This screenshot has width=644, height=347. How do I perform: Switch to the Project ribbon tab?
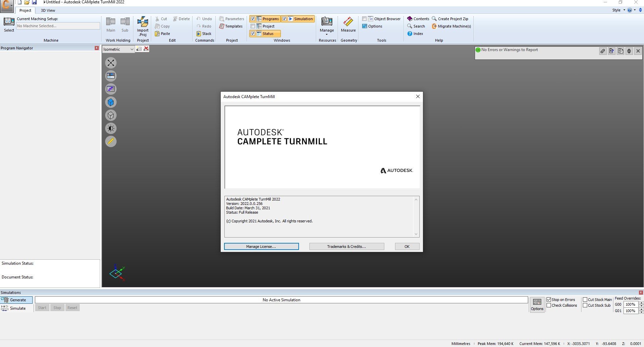click(x=25, y=10)
